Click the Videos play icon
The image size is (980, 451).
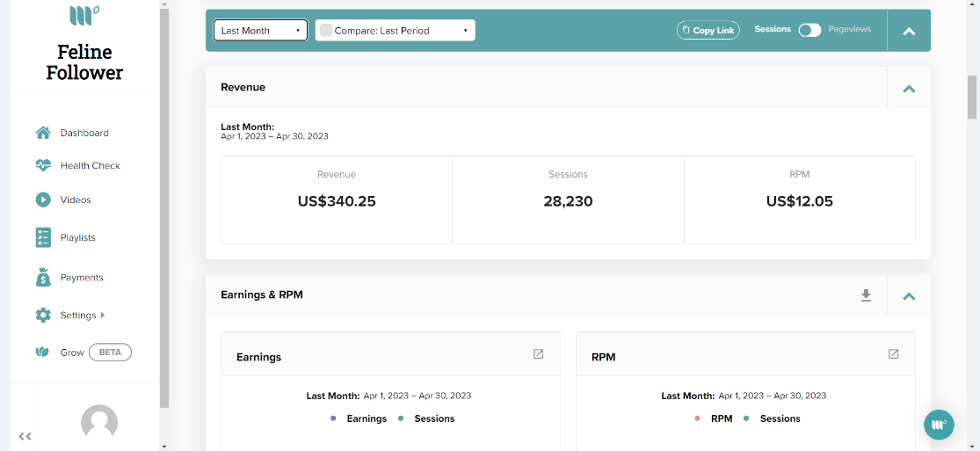pyautogui.click(x=43, y=200)
